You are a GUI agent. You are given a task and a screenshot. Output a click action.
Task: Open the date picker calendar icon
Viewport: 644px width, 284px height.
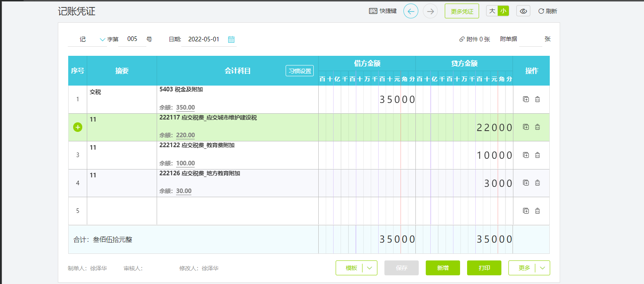231,39
